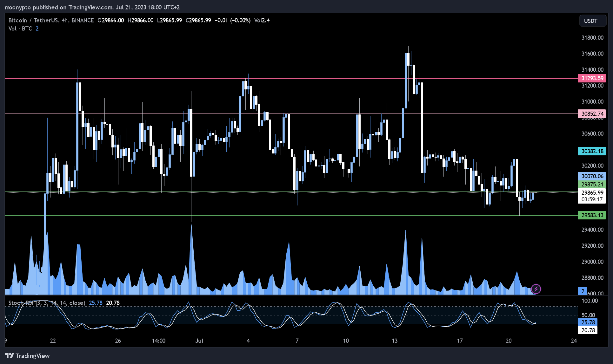The height and width of the screenshot is (364, 613).
Task: Click the 22 date on time axis
Action: point(53,341)
